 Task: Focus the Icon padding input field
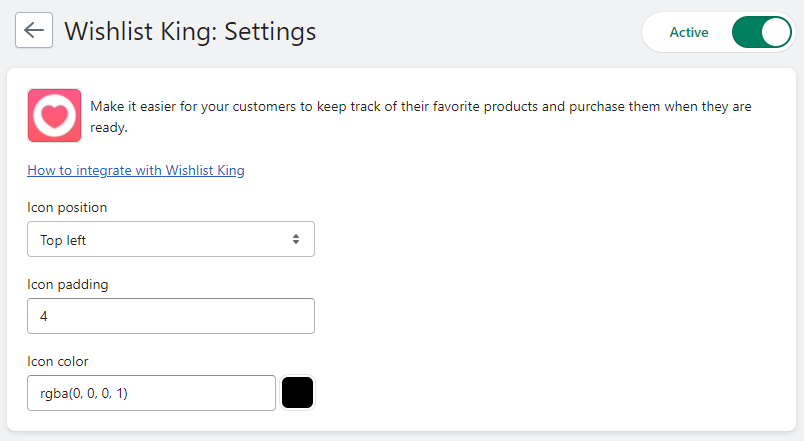(171, 316)
